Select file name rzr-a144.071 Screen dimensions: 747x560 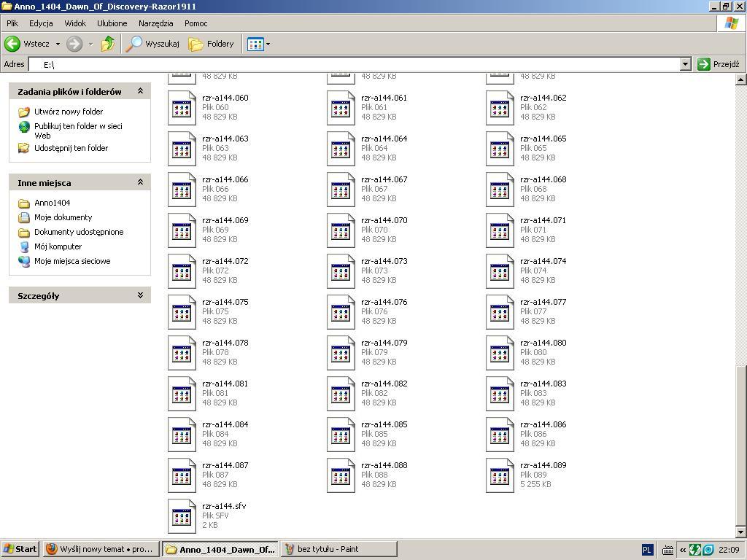(x=543, y=221)
